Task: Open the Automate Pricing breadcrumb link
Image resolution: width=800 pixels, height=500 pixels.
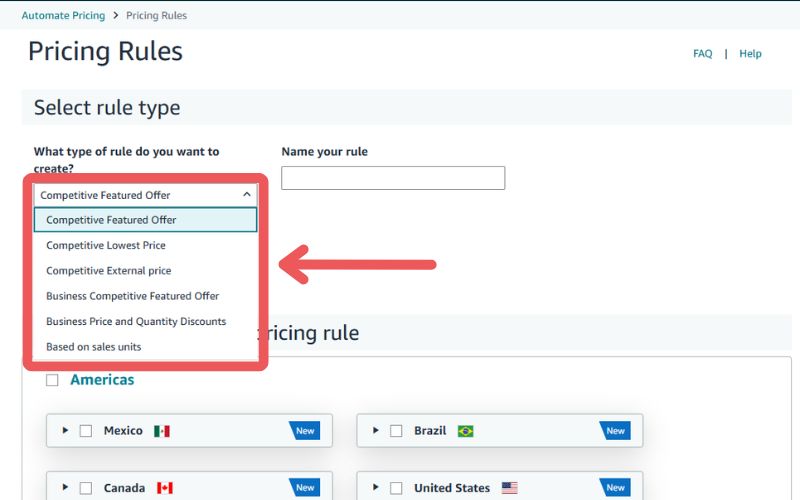Action: pos(63,15)
